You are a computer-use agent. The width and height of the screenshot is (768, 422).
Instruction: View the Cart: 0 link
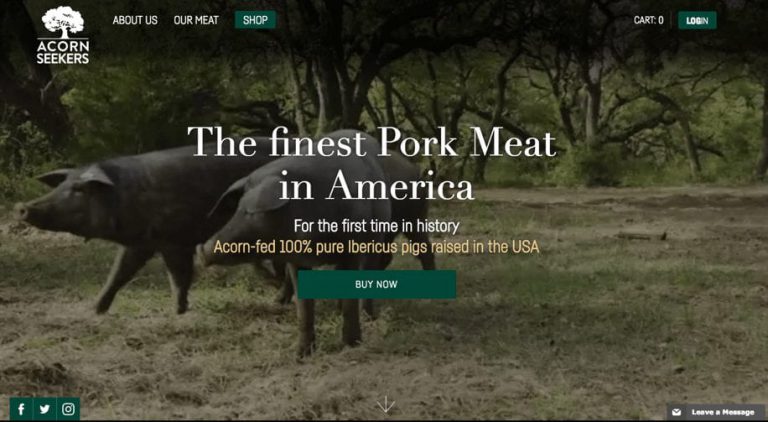pyautogui.click(x=648, y=20)
